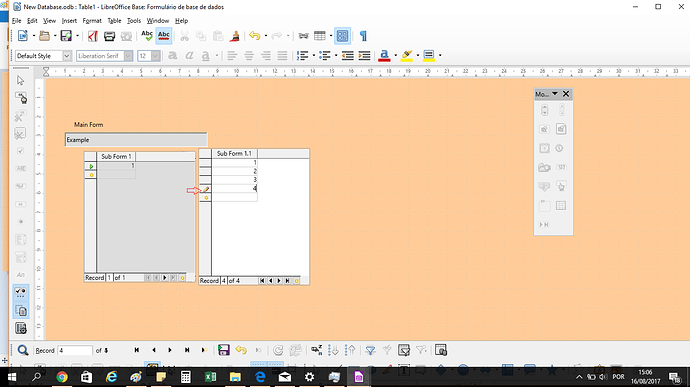Open Find Record magnifier icon
690x387 pixels.
coord(22,350)
